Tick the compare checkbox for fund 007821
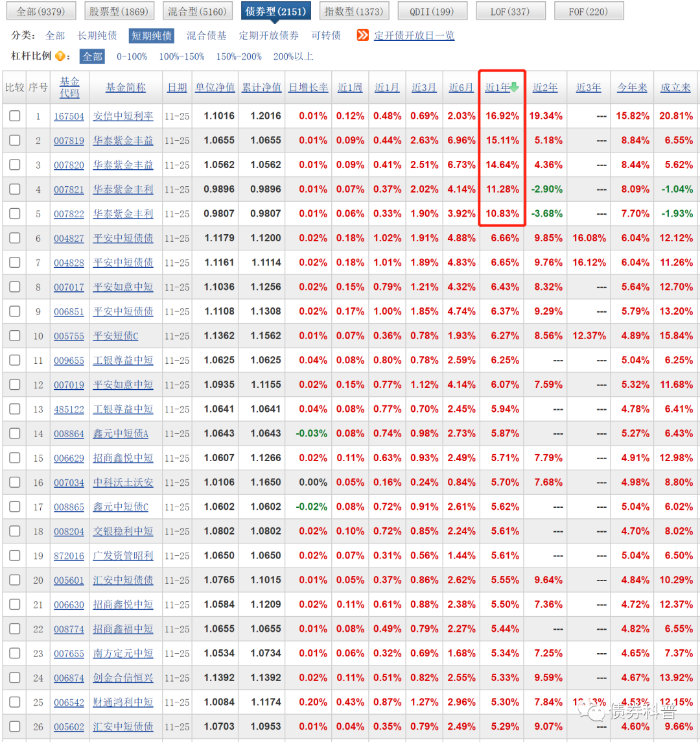Screen dimensions: 700x742 (15, 189)
